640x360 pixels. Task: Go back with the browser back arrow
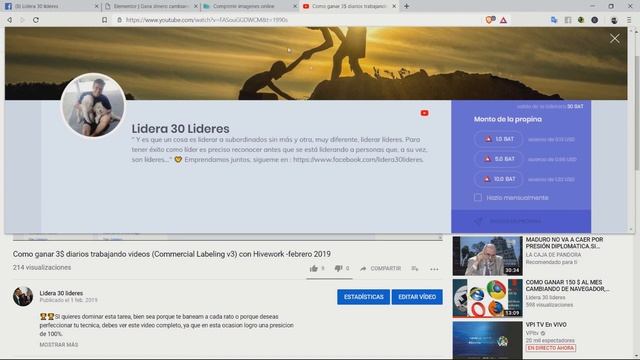(9, 20)
